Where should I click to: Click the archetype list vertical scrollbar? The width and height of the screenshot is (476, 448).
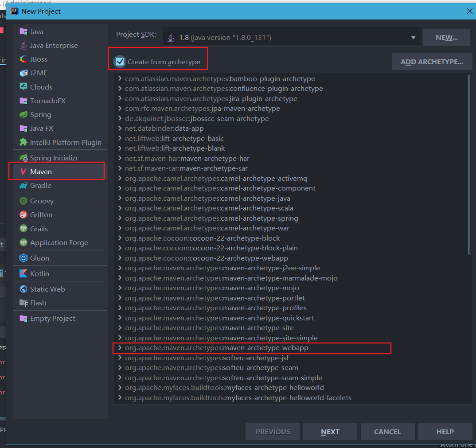tap(470, 164)
